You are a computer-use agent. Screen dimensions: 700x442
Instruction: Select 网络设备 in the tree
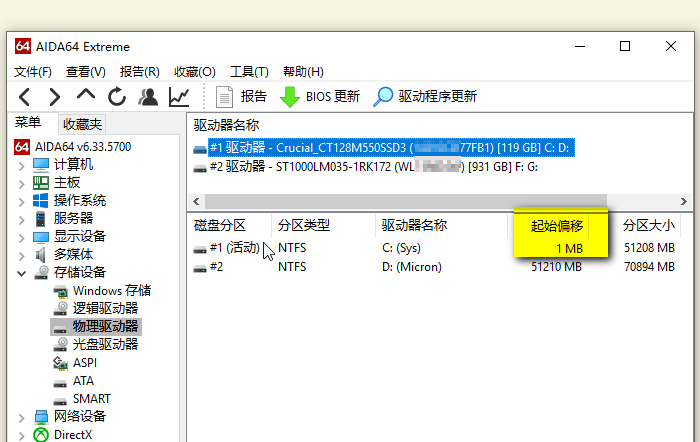tap(80, 416)
